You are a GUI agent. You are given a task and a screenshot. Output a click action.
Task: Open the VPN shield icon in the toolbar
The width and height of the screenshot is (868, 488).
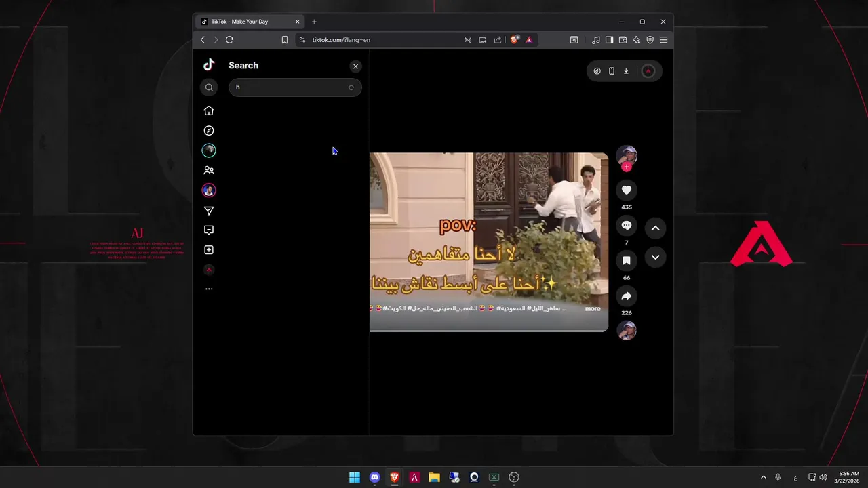point(650,40)
